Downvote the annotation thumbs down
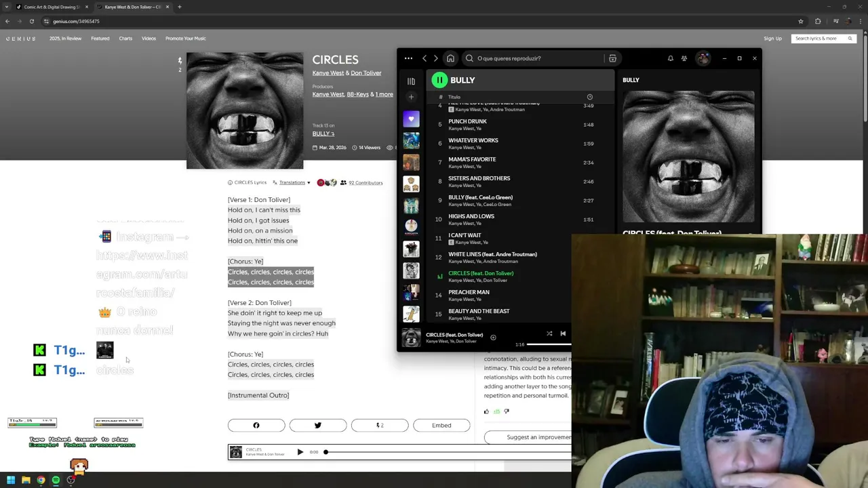Viewport: 868px width, 488px height. (x=507, y=411)
